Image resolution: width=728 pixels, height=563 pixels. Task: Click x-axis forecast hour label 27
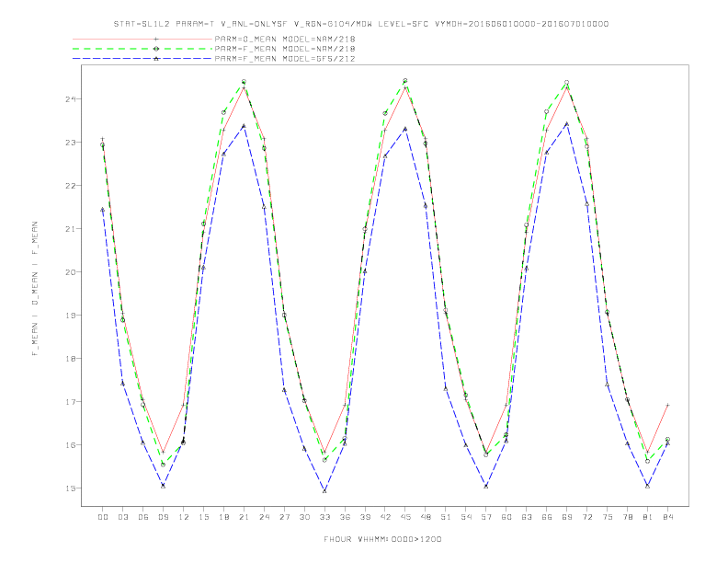click(284, 517)
